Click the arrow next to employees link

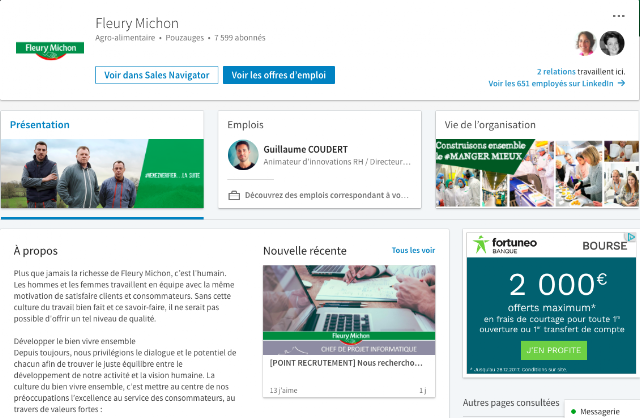pyautogui.click(x=621, y=83)
